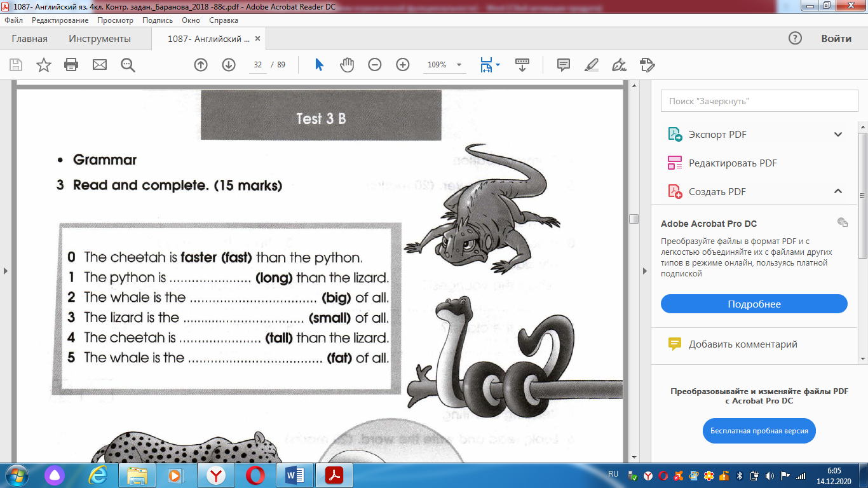Screen dimensions: 868x488
Task: Open the Редактирование menu
Action: click(x=60, y=20)
